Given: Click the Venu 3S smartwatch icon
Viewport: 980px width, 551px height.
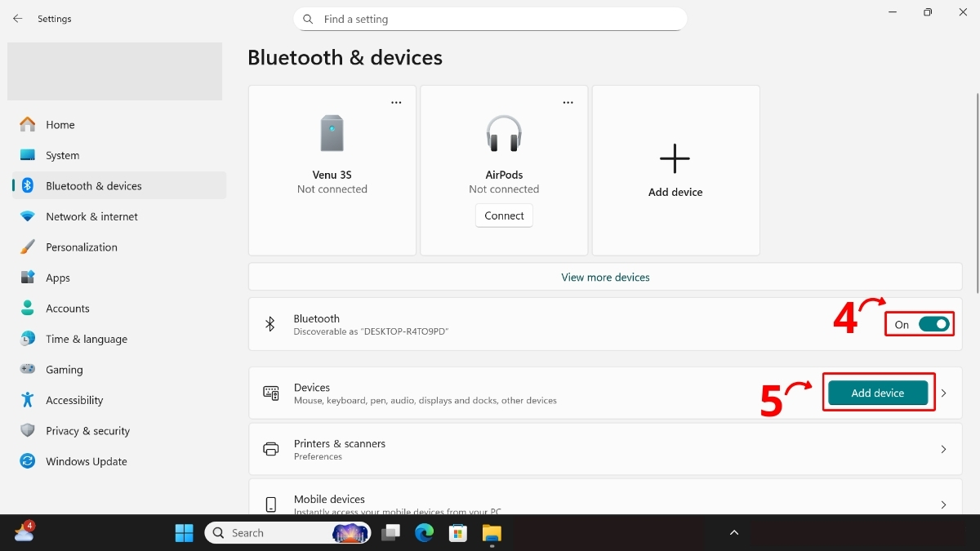Looking at the screenshot, I should (332, 133).
